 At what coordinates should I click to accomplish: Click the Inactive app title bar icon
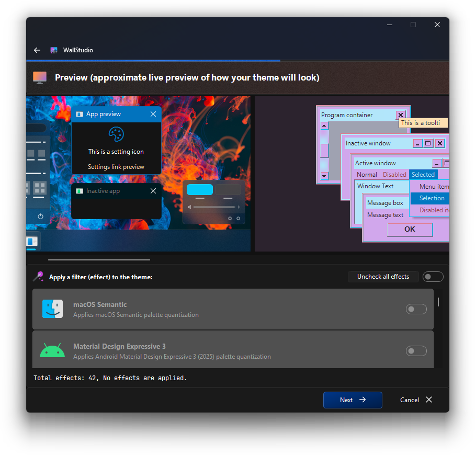tap(80, 191)
